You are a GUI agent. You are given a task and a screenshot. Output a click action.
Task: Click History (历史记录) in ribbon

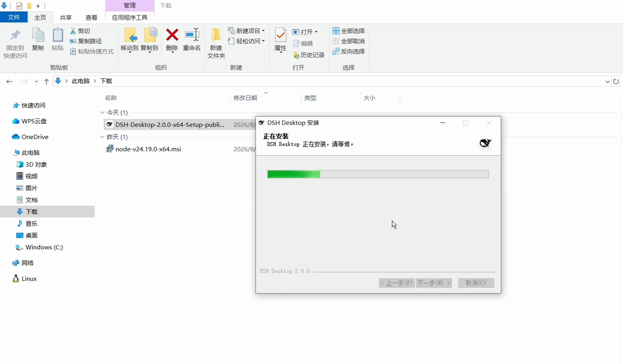click(309, 55)
